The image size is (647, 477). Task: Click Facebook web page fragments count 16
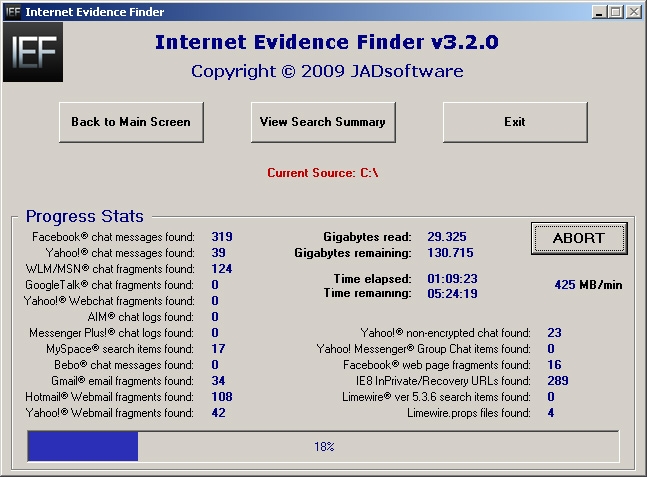554,365
